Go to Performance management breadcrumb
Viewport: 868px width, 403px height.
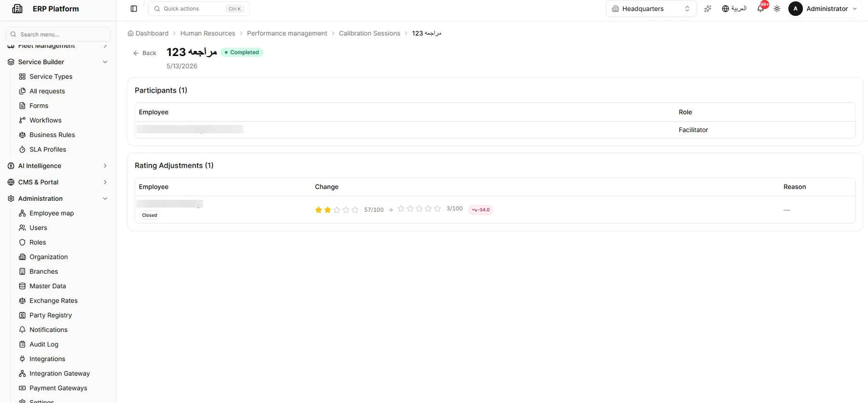pyautogui.click(x=287, y=33)
